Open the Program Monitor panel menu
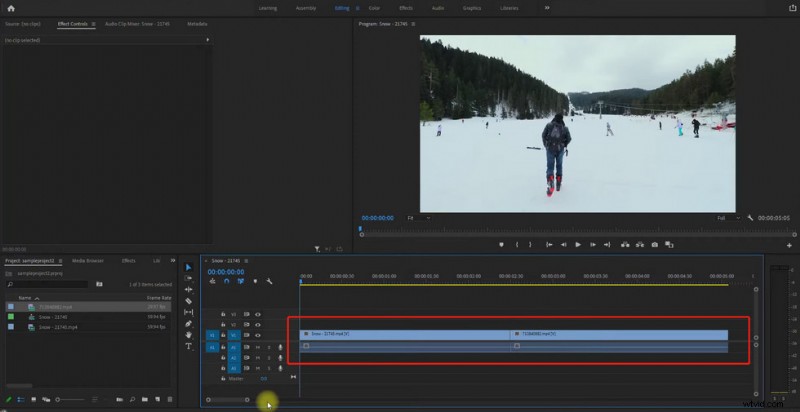The height and width of the screenshot is (412, 800). 413,24
